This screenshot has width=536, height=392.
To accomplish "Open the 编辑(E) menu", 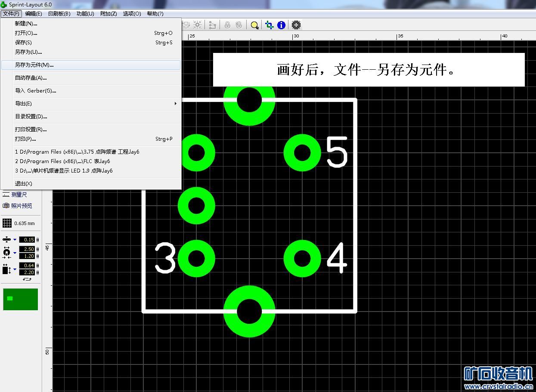I will (34, 14).
